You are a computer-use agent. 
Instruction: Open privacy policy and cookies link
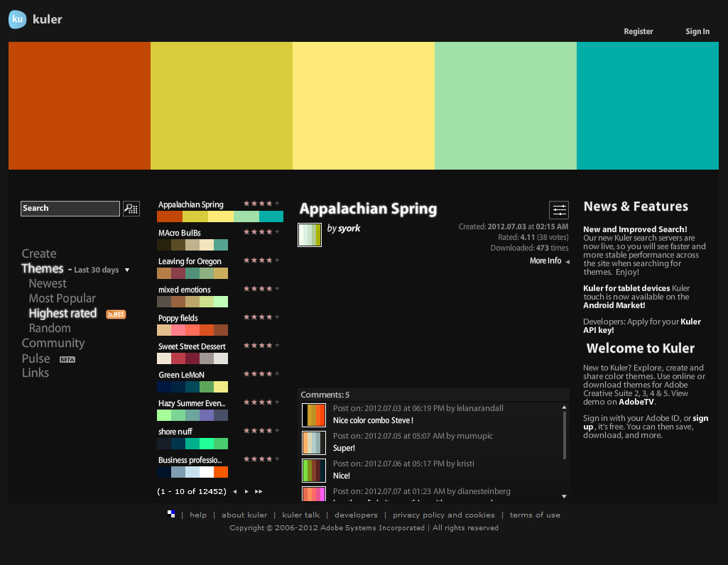point(444,515)
